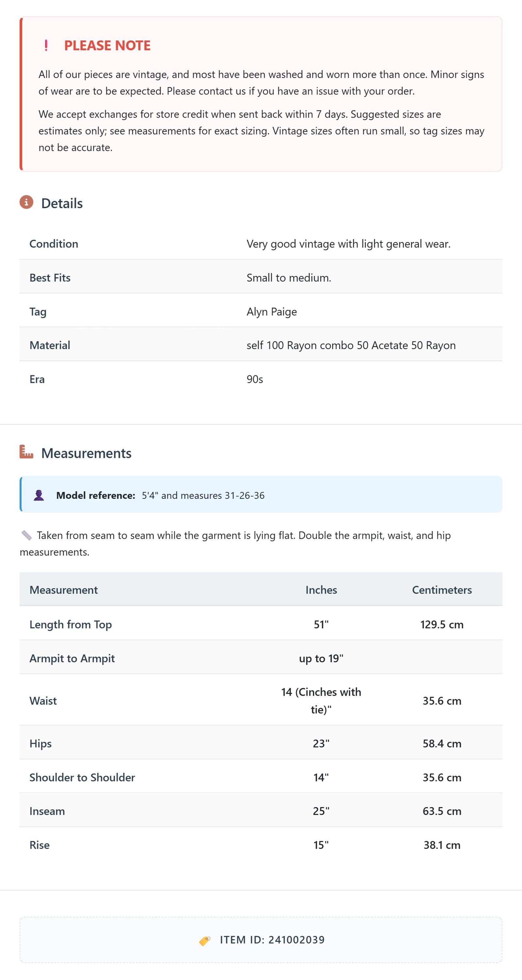Click the PLEASE NOTE heading
Screen dimensions: 522x980
107,45
